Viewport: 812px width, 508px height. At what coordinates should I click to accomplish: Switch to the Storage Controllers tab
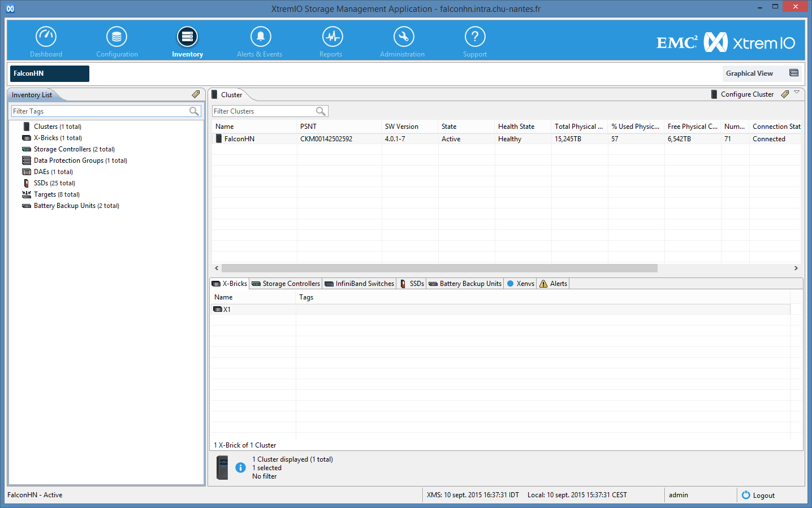[x=286, y=284]
